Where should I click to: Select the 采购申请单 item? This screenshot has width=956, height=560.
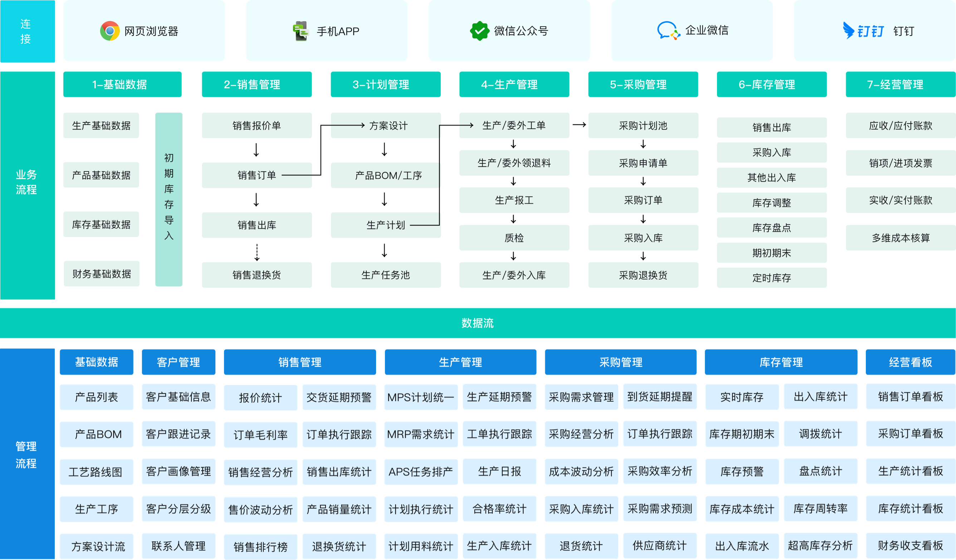pyautogui.click(x=643, y=163)
